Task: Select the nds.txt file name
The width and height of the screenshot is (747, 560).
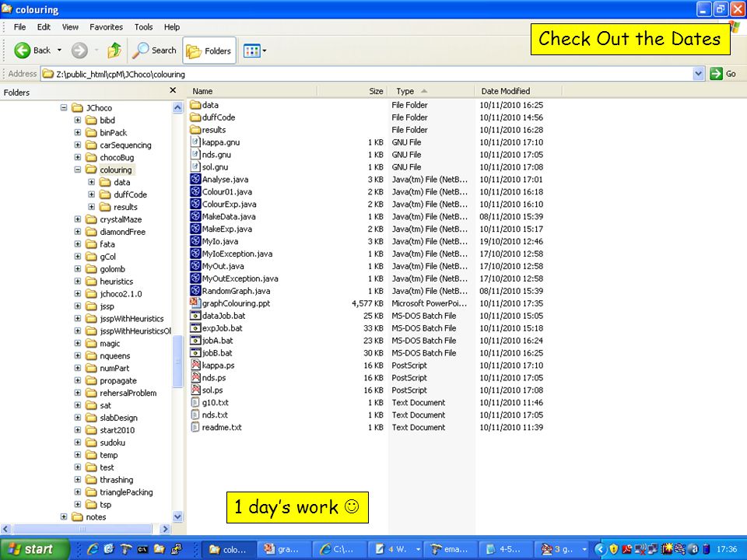Action: 215,415
